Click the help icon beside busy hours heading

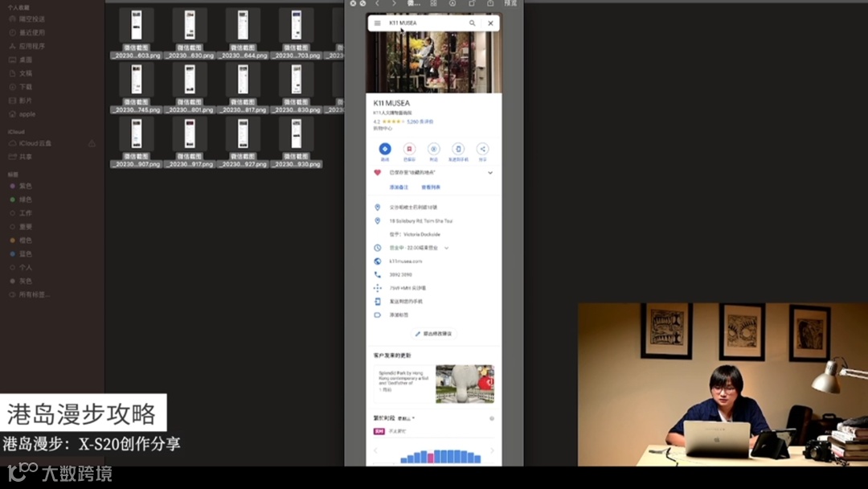(492, 418)
